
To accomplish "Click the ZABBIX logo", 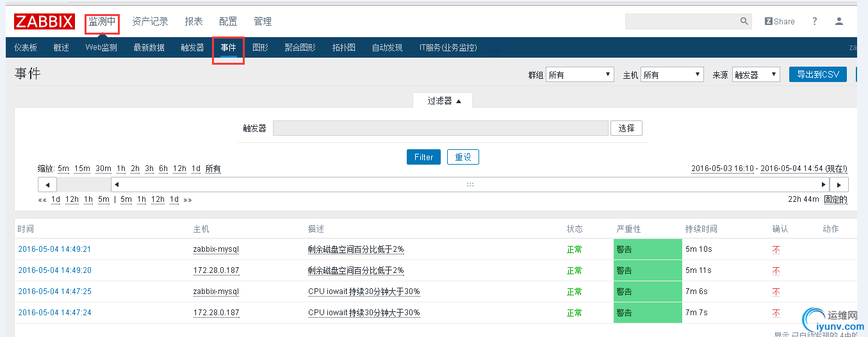I will coord(44,21).
